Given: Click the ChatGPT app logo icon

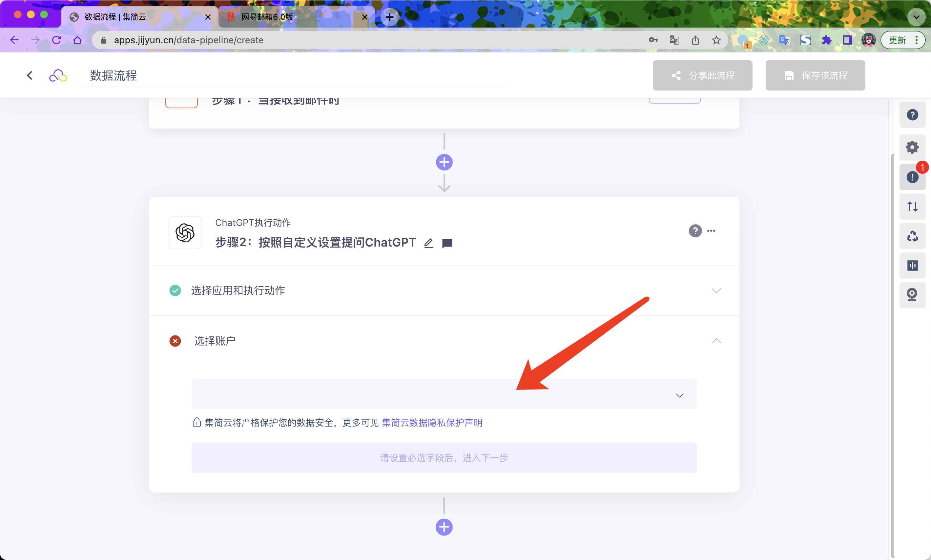Looking at the screenshot, I should [x=185, y=232].
